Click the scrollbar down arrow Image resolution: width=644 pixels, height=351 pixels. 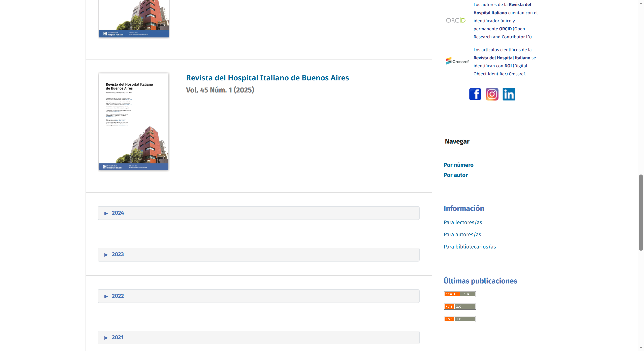tap(641, 348)
